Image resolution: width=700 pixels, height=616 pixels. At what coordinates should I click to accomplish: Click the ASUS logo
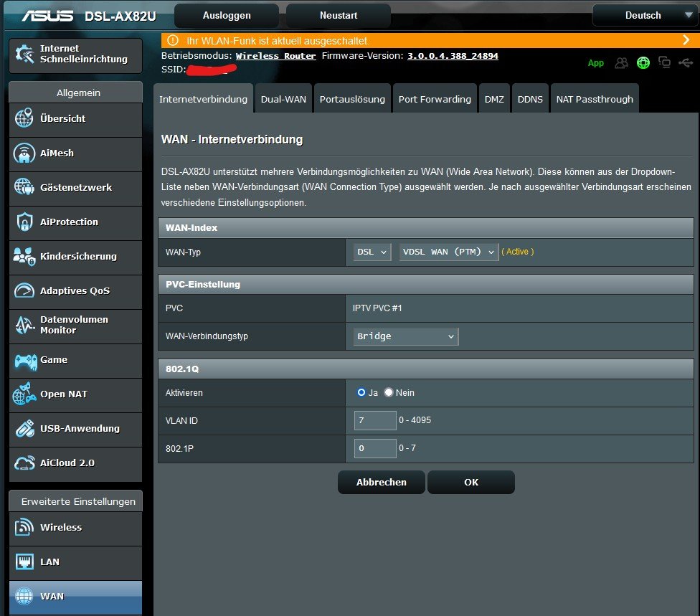pos(47,16)
